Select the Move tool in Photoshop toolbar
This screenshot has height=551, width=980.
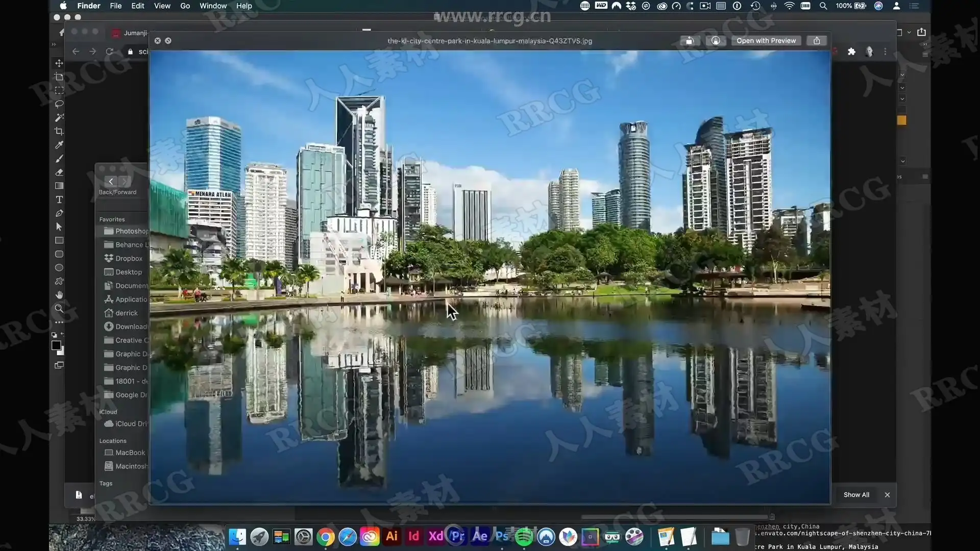[x=59, y=63]
